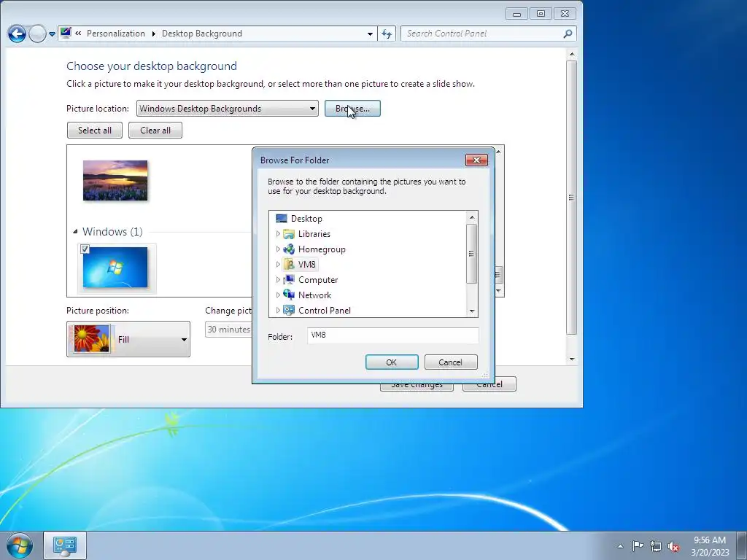The height and width of the screenshot is (560, 747).
Task: Click the Select all button
Action: (x=95, y=130)
